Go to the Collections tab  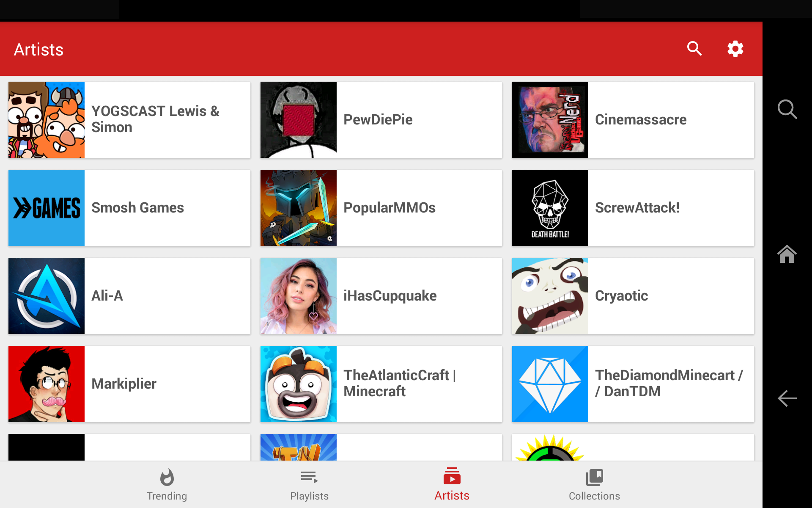pos(594,485)
